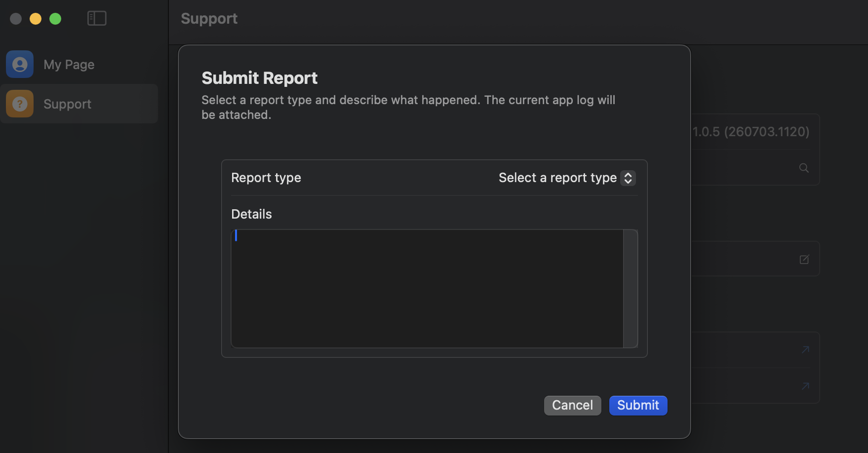Click the Details text area
Viewport: 868px width, 453px height.
click(x=427, y=289)
